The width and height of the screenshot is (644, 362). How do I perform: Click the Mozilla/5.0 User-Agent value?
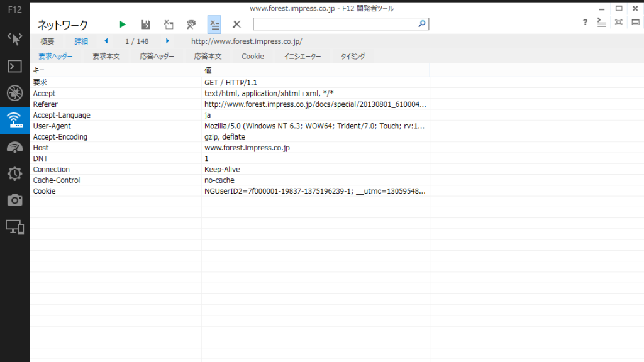point(314,126)
